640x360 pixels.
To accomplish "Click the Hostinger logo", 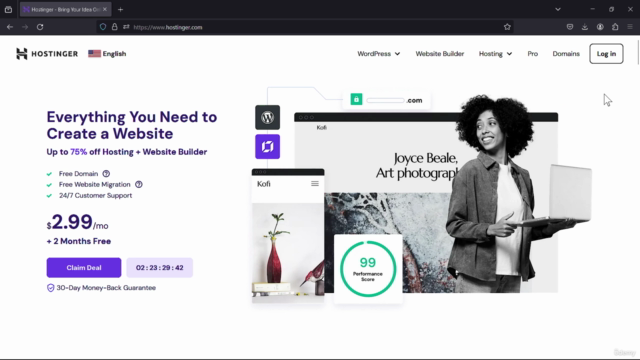I will pyautogui.click(x=47, y=53).
